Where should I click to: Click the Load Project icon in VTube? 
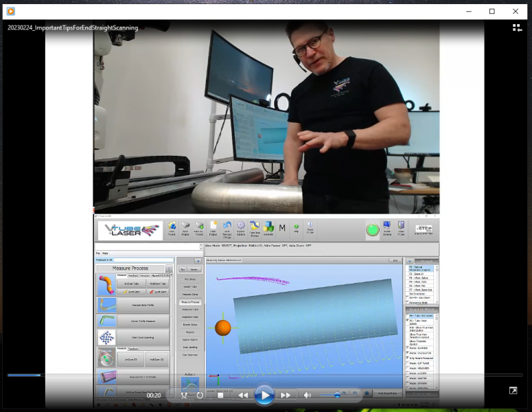click(x=172, y=228)
